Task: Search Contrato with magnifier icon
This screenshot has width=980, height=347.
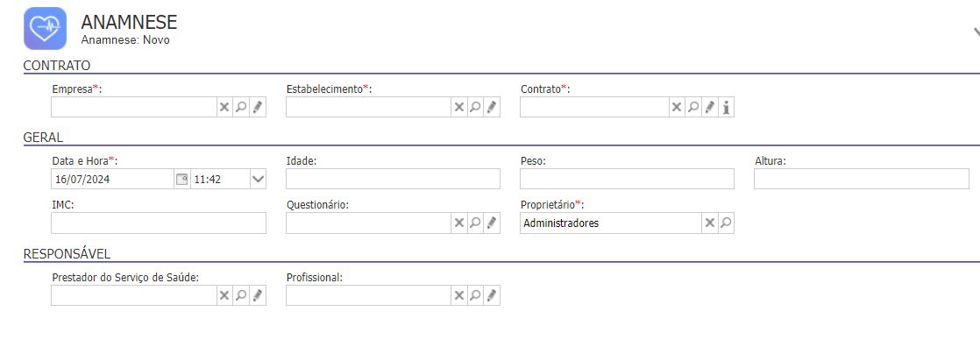Action: (692, 108)
